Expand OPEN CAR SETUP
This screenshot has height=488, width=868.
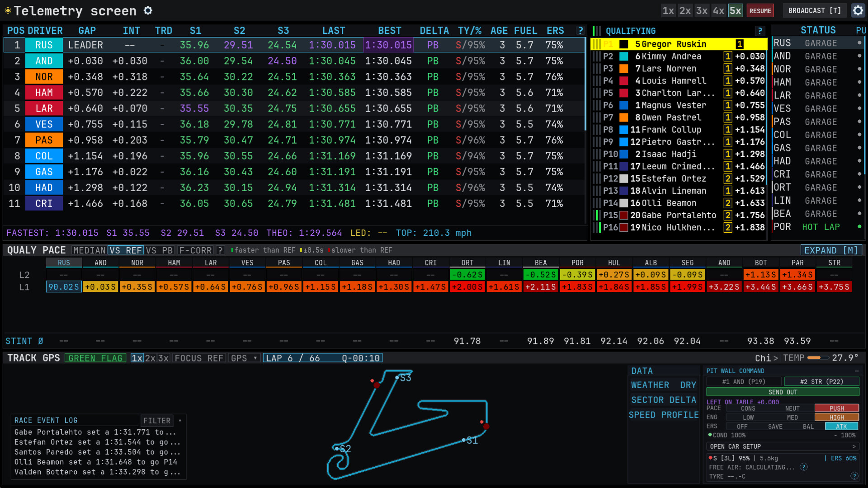tap(783, 446)
